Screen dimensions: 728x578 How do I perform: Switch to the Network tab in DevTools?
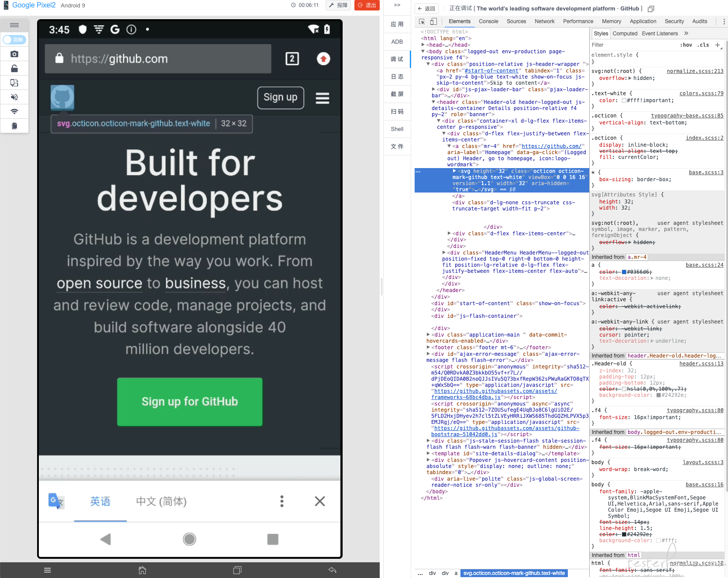545,21
